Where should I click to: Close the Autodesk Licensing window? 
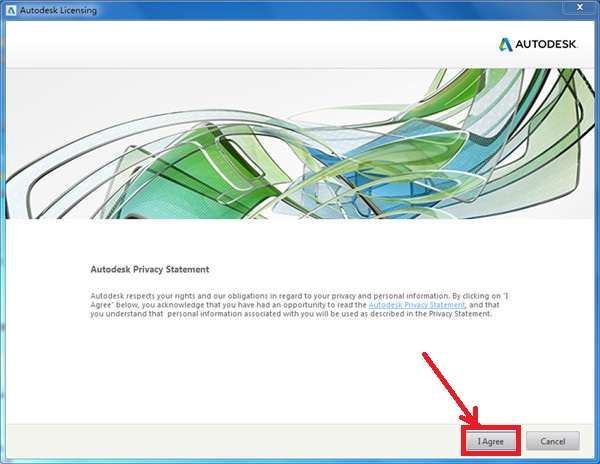click(x=579, y=7)
